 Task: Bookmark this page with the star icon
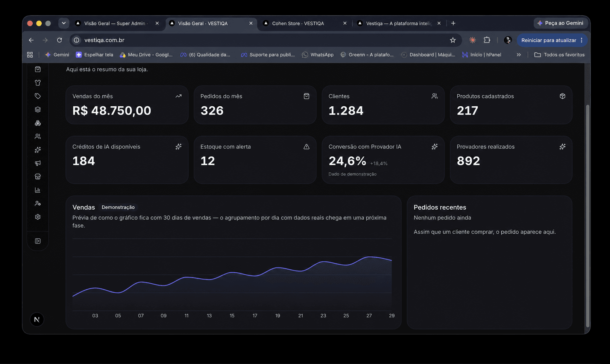[453, 40]
